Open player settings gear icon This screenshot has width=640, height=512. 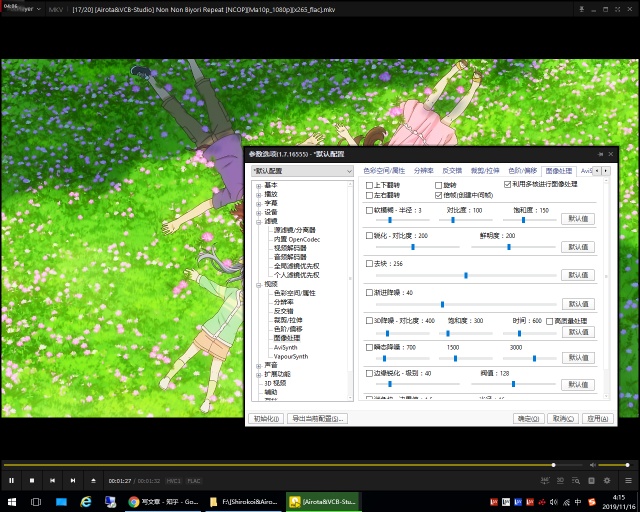(607, 481)
